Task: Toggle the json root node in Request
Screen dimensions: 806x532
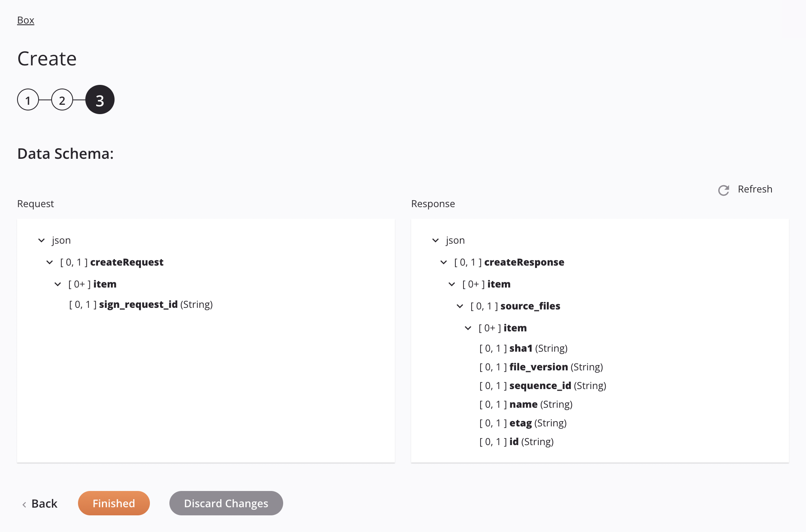Action: [x=41, y=240]
